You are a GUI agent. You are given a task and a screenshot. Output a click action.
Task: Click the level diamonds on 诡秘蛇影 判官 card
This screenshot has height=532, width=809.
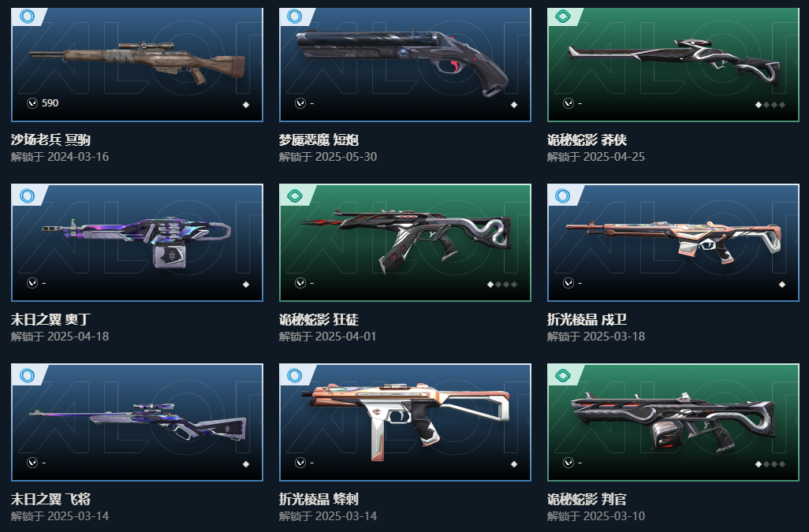770,464
